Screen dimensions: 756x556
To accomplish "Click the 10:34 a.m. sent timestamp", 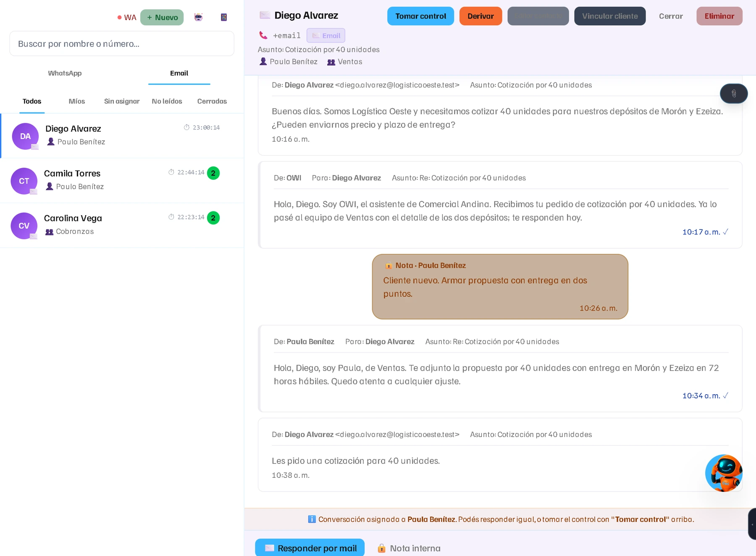I will 701,395.
